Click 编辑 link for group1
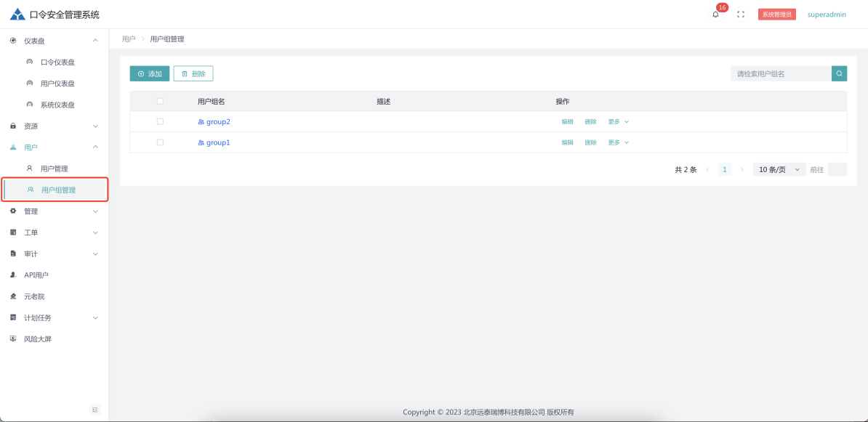The image size is (868, 422). 567,143
